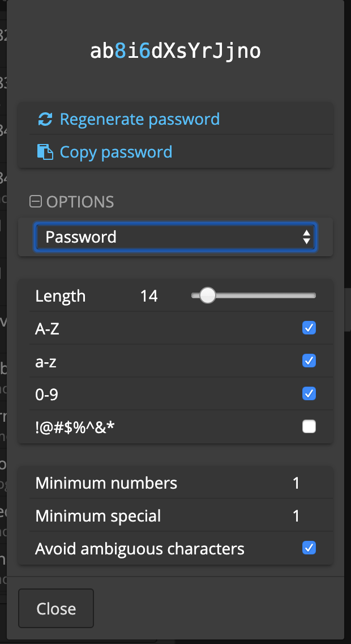Click the Copy password link text

(116, 152)
